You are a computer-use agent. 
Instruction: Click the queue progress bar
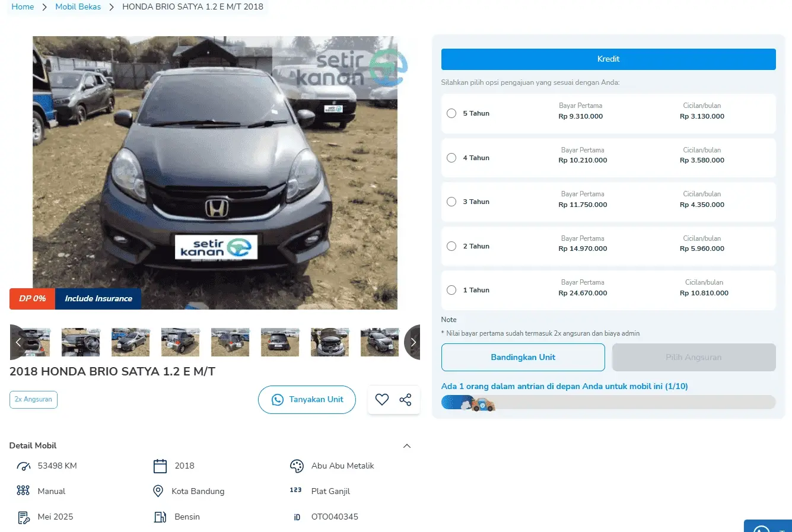coord(608,403)
